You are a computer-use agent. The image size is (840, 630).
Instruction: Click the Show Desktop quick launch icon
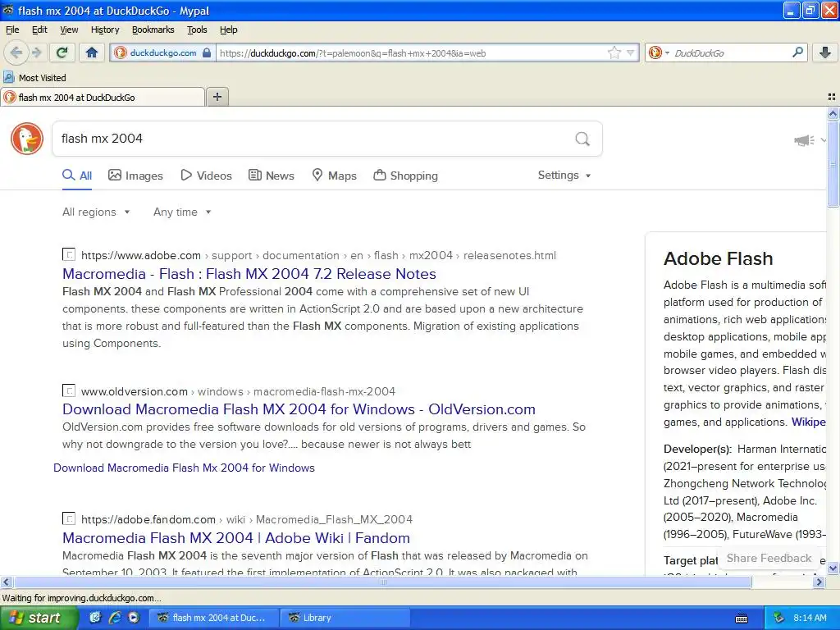coord(95,617)
